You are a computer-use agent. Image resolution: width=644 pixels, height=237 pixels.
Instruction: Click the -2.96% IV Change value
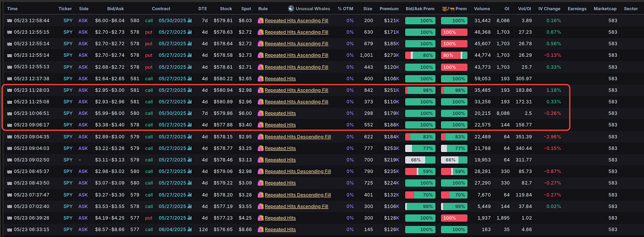[553, 137]
